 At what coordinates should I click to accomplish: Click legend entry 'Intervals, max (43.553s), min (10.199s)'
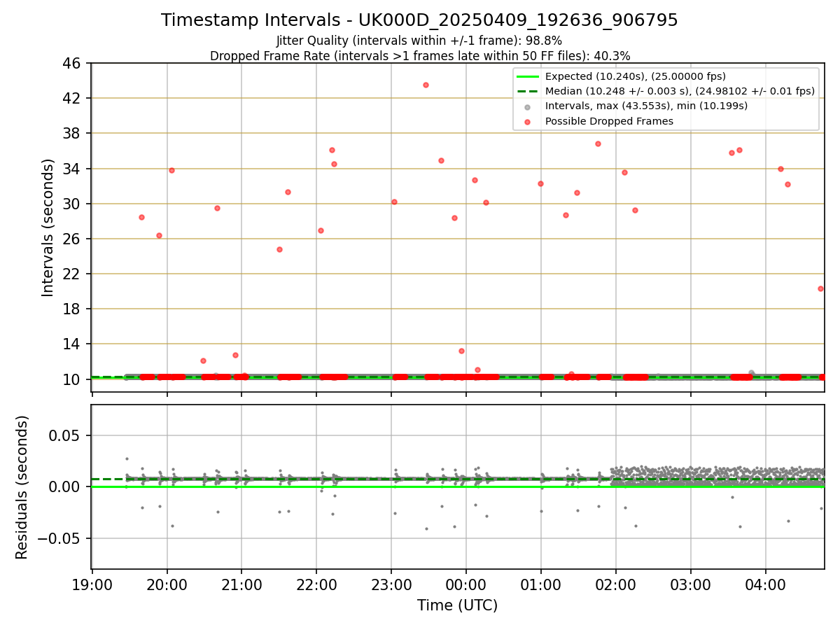646,106
